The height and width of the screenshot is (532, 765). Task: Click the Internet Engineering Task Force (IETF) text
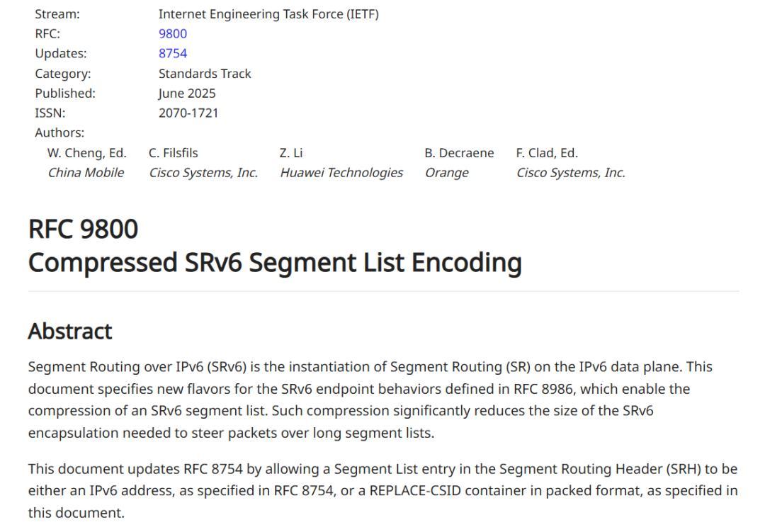point(268,13)
